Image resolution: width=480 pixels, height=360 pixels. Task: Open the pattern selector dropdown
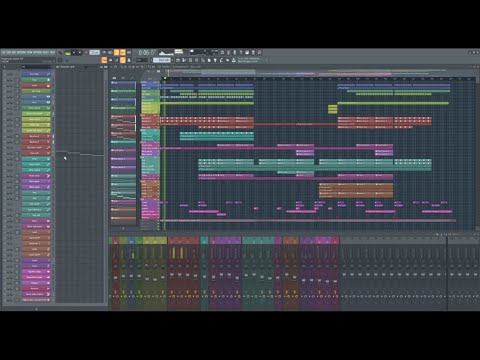(162, 60)
